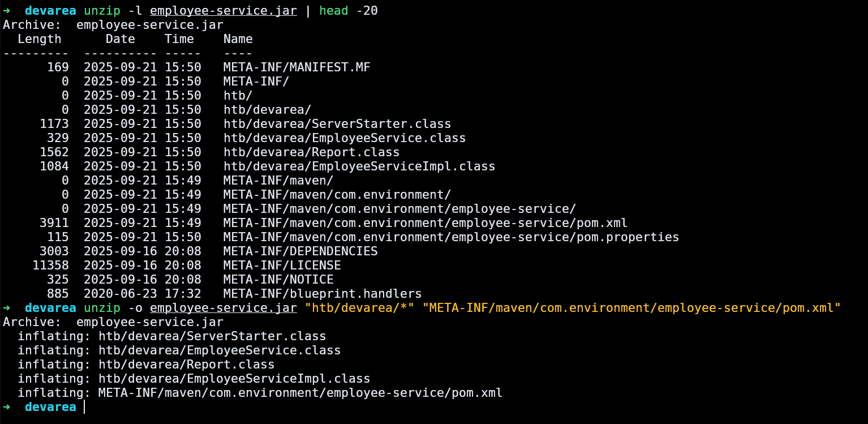Click ServerStarter.class in the archive listing
Image resolution: width=868 pixels, height=424 pixels.
coord(337,124)
